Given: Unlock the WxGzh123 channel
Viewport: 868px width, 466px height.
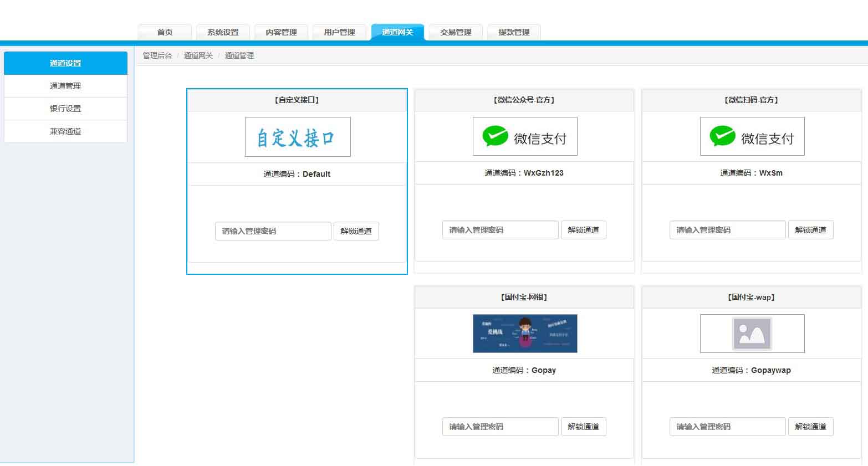Looking at the screenshot, I should tap(583, 230).
